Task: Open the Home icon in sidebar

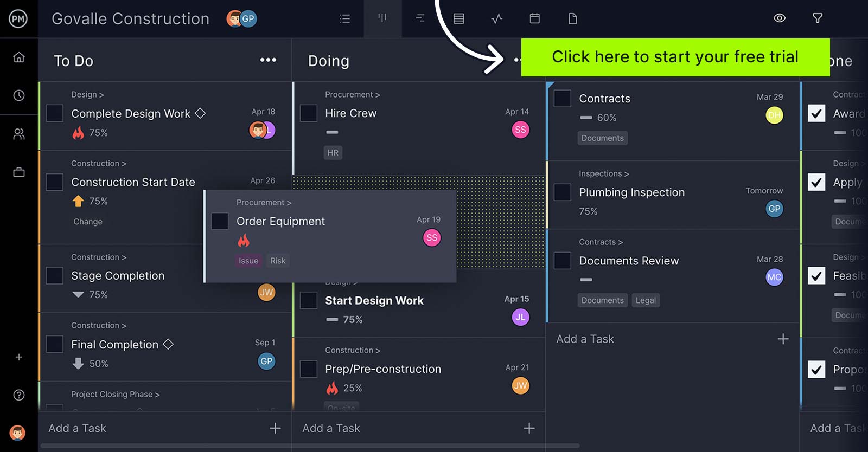Action: coord(19,57)
